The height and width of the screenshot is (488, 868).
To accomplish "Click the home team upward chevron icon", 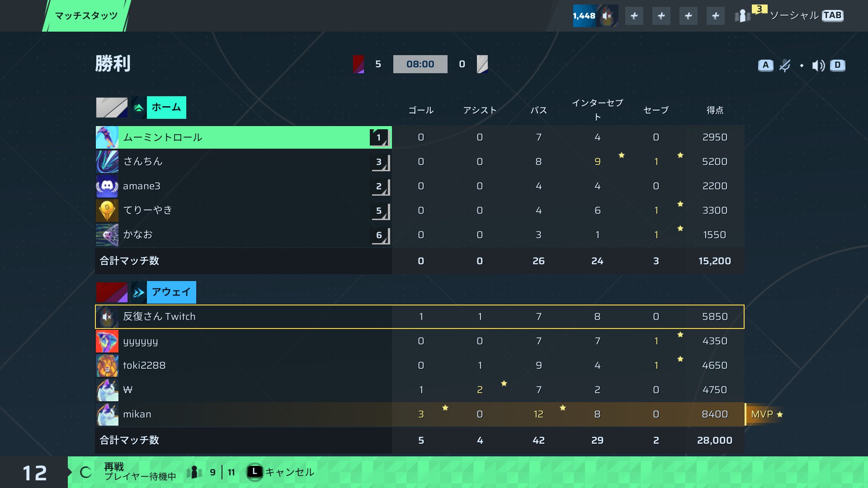I will click(139, 108).
